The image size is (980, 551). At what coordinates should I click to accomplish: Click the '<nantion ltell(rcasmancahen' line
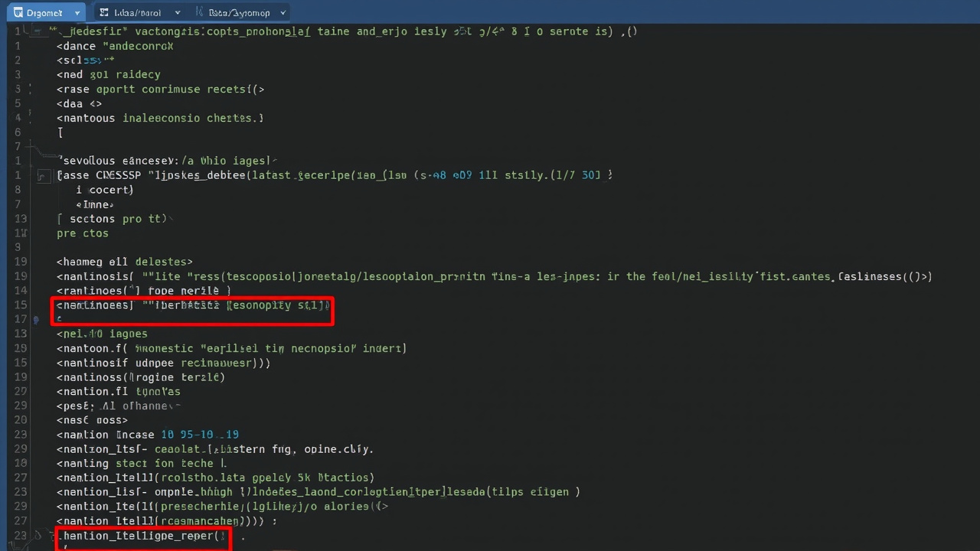165,521
